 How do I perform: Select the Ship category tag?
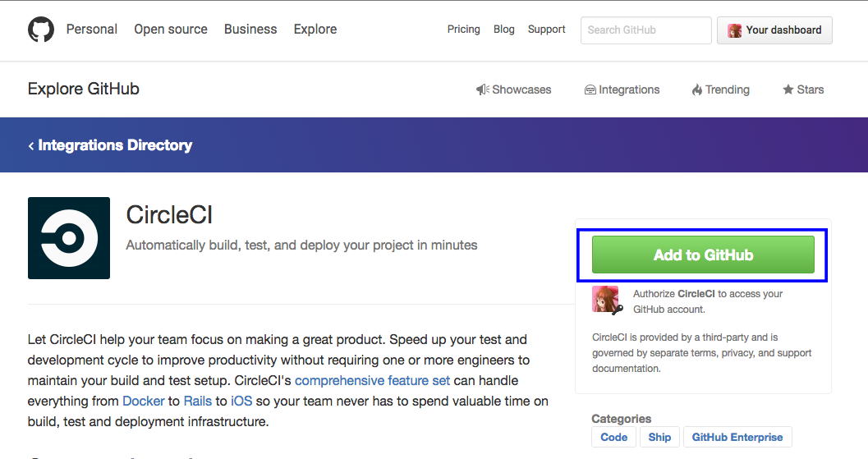[659, 437]
